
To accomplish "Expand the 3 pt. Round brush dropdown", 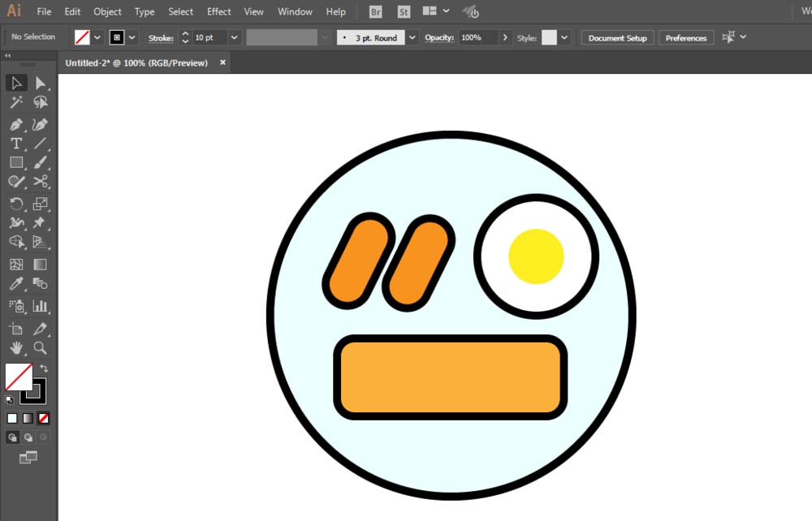I will coord(412,37).
